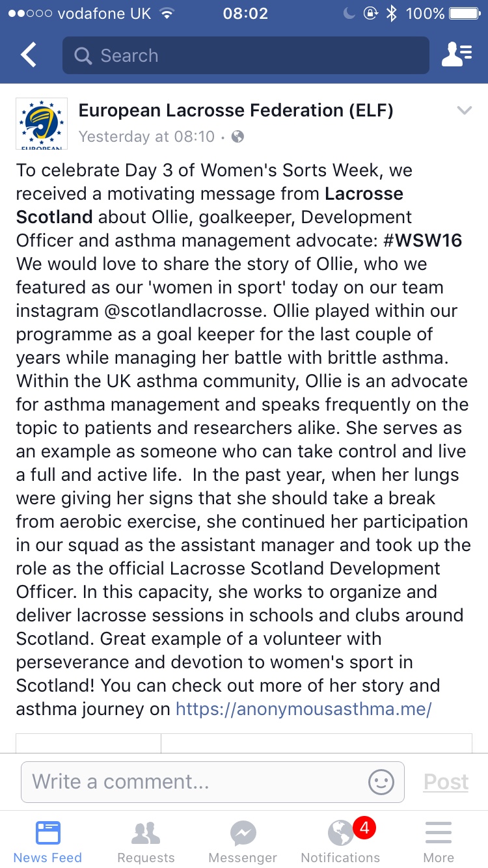Open the More menu tab
This screenshot has width=488, height=868.
point(439,841)
